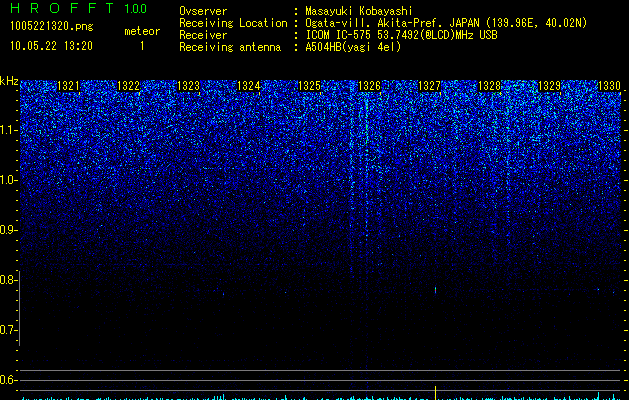Click the 1.1 kHz axis label

click(8, 130)
